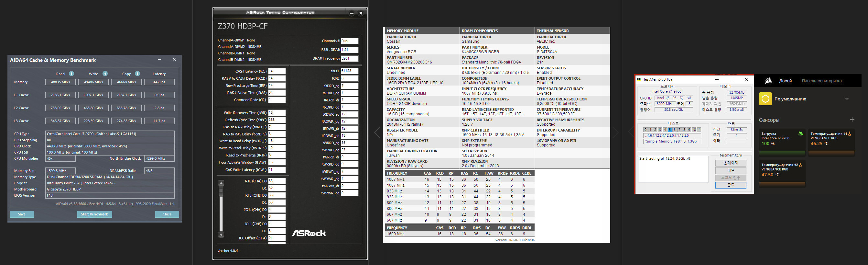Click the CAS Write Latency (tCWL) field

click(277, 170)
